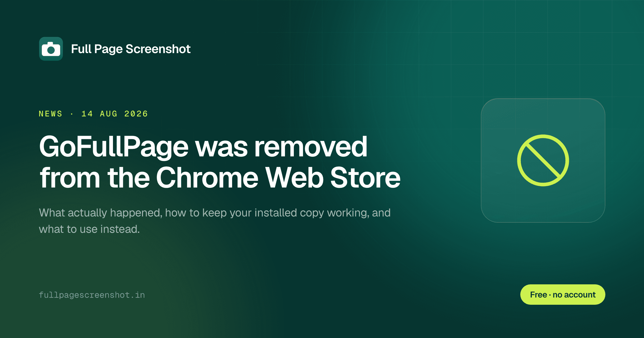Click the 'what to use instead.' subtitle line
This screenshot has height=338, width=644.
[89, 229]
